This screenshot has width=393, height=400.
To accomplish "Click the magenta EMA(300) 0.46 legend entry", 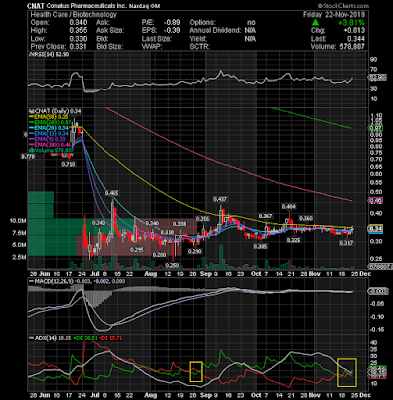I will (50, 145).
